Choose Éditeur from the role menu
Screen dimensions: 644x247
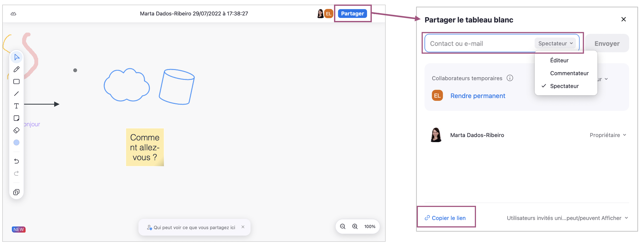[x=559, y=60]
